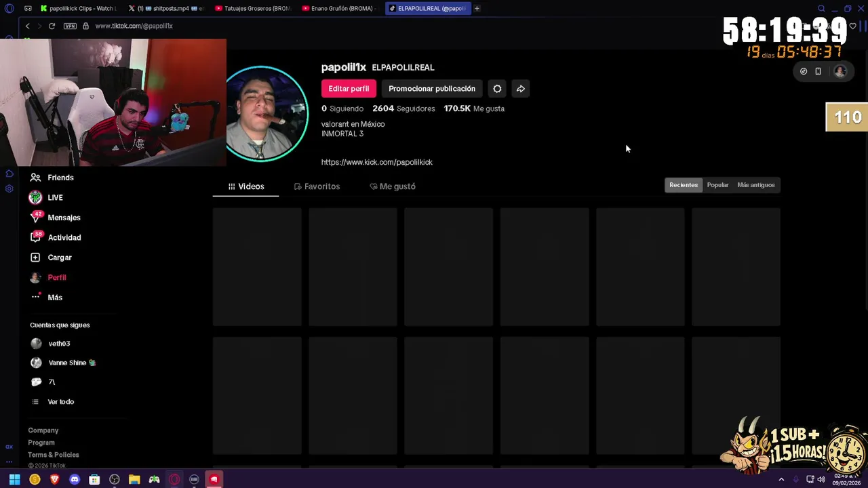
Task: Expand the Company footer section
Action: click(x=43, y=430)
